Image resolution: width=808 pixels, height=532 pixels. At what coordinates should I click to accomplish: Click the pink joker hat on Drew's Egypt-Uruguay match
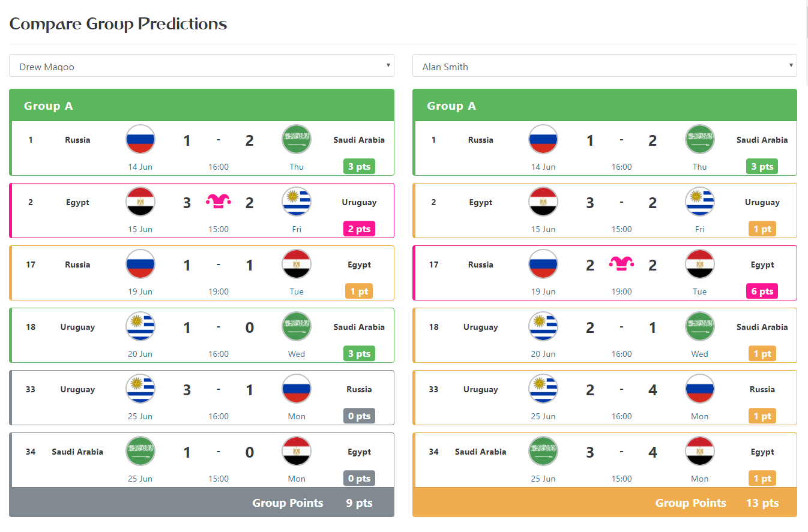click(219, 202)
